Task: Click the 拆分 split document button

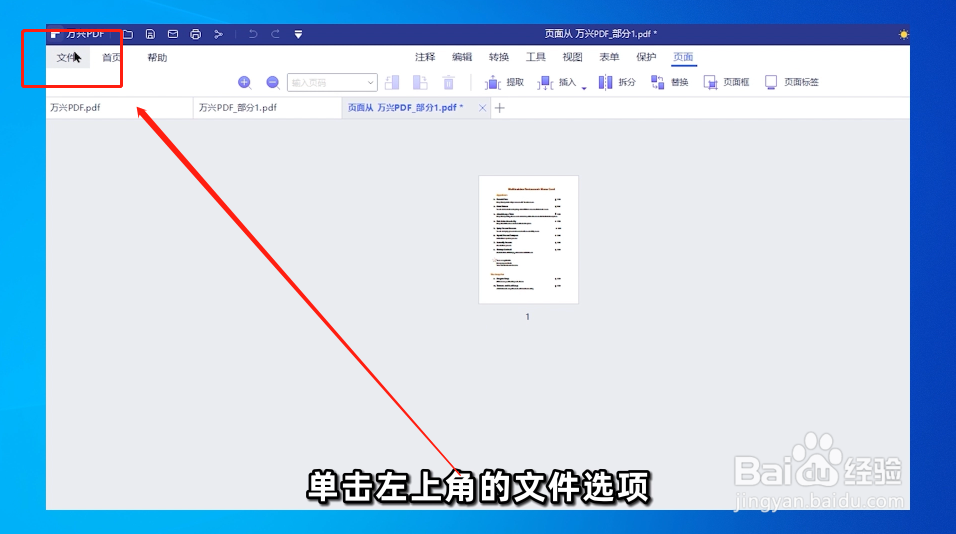Action: [617, 82]
